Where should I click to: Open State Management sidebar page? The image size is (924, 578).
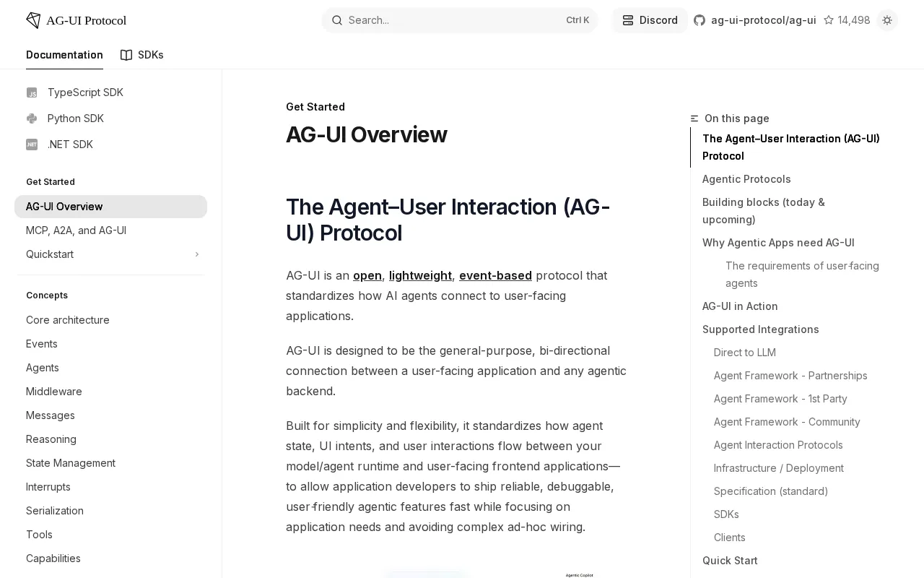[x=110, y=463]
